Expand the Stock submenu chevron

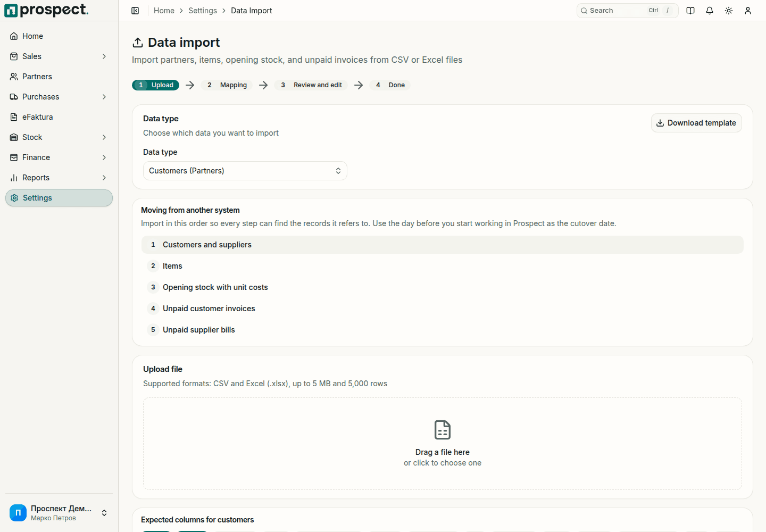pos(104,137)
